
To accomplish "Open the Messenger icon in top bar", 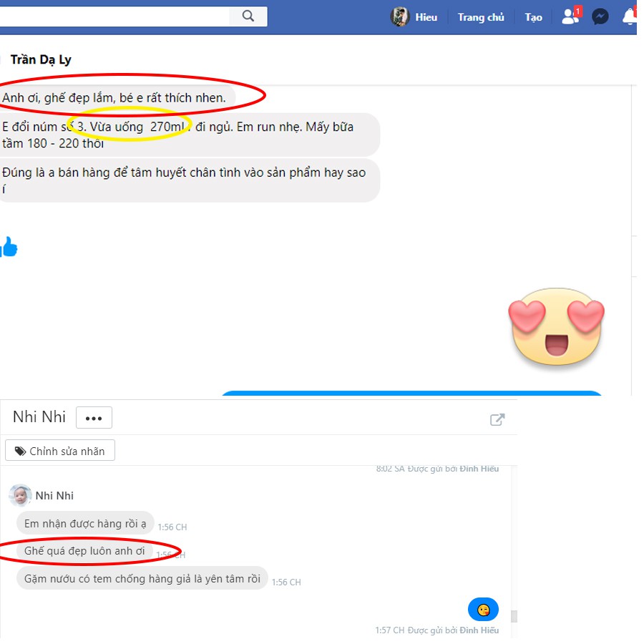I will pos(600,17).
